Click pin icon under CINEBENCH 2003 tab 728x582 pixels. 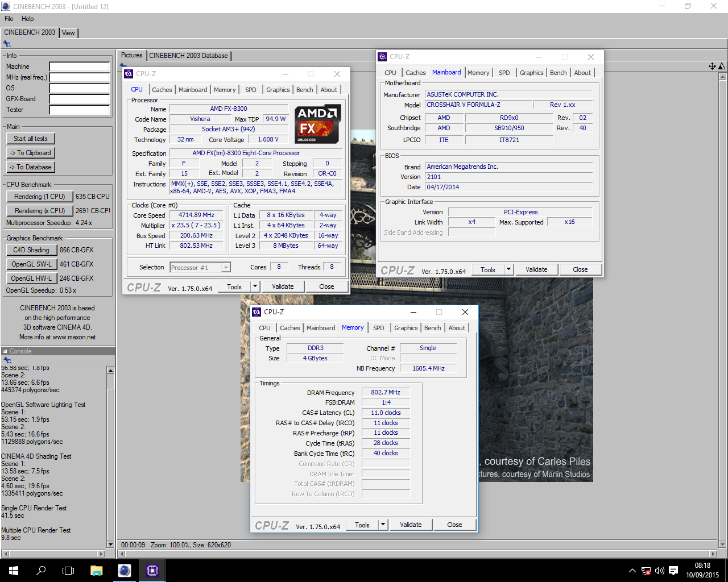coord(7,44)
